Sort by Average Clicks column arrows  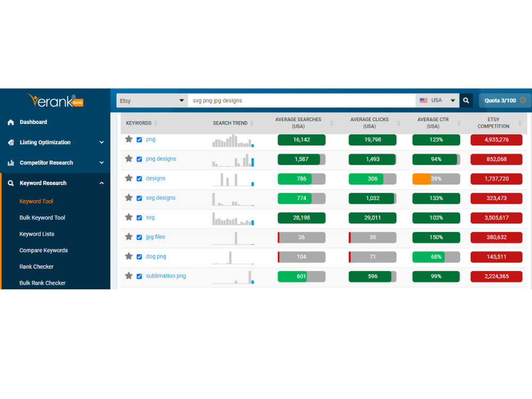pyautogui.click(x=398, y=123)
